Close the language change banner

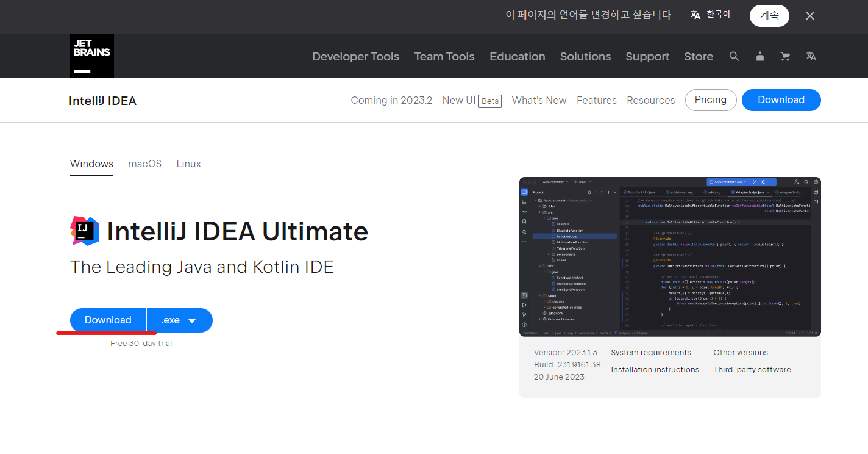pos(810,16)
